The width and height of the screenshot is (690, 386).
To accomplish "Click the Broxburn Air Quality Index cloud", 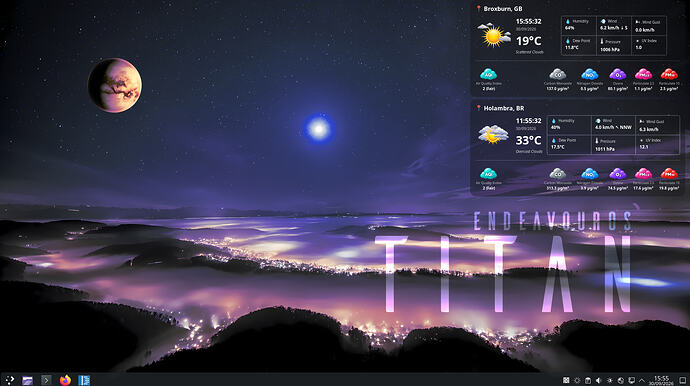I will (x=488, y=74).
